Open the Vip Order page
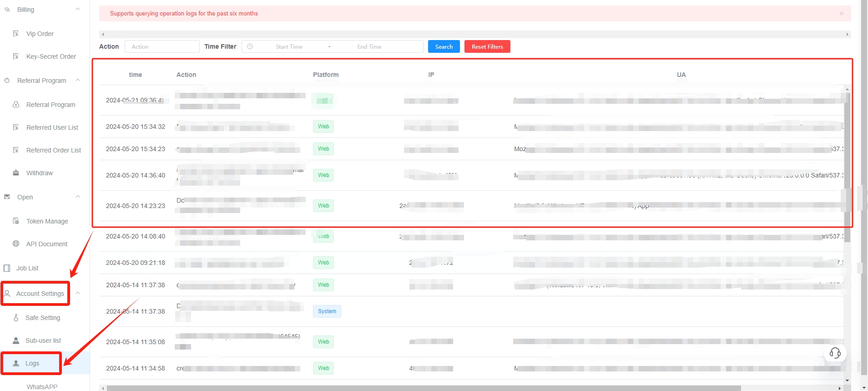The image size is (868, 391). click(x=40, y=34)
